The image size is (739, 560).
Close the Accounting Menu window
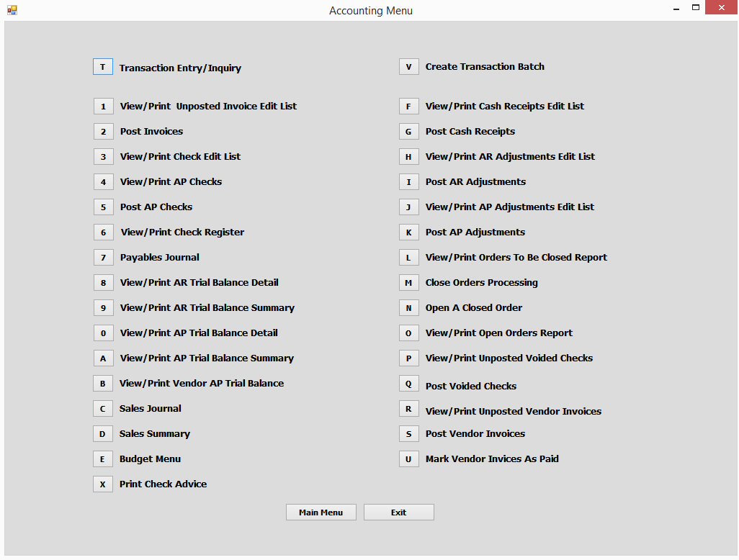pyautogui.click(x=721, y=7)
